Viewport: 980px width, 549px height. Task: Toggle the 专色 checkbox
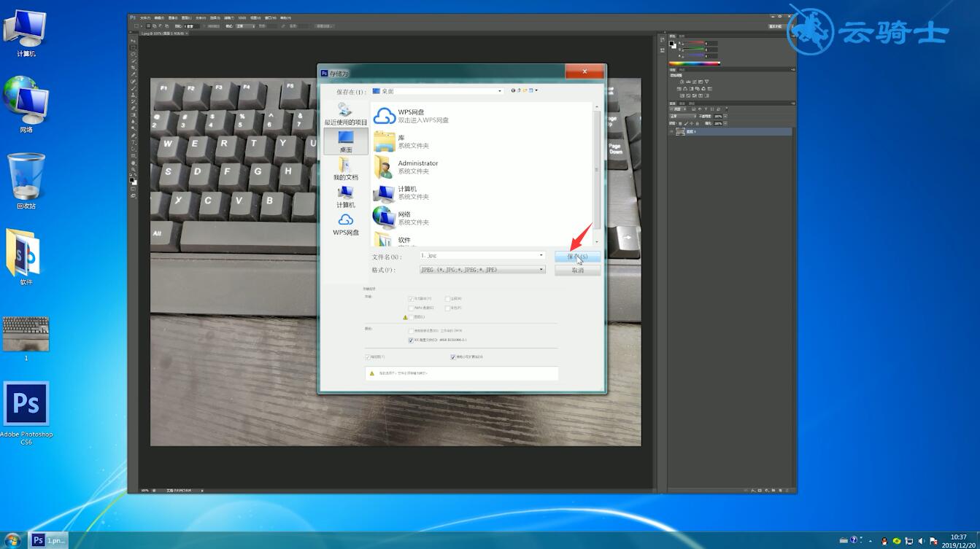pos(447,308)
